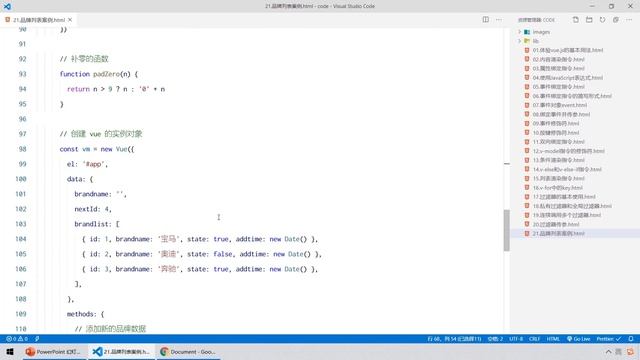Close the 21.品牌列表案例.html editor tab
Image resolution: width=640 pixels, height=360 pixels.
tap(70, 20)
